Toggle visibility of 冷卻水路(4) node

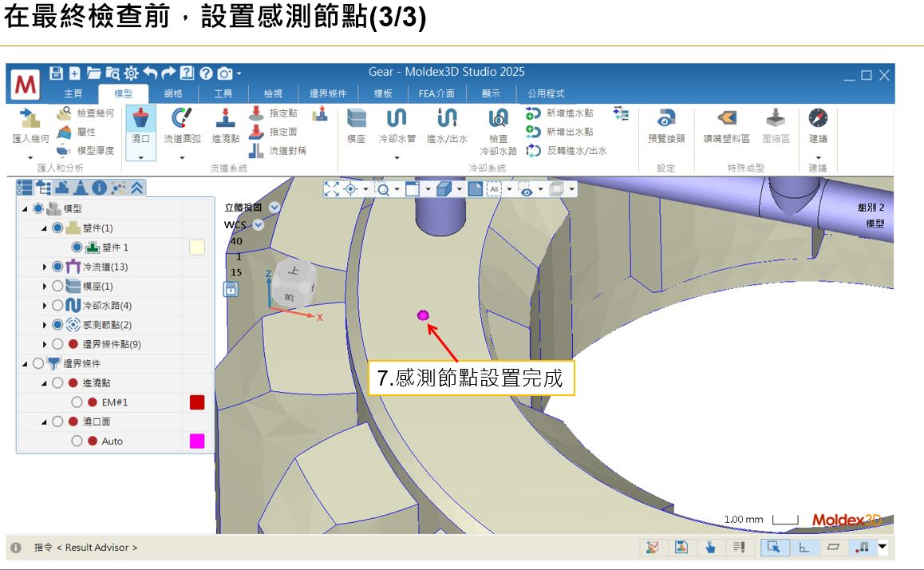57,305
